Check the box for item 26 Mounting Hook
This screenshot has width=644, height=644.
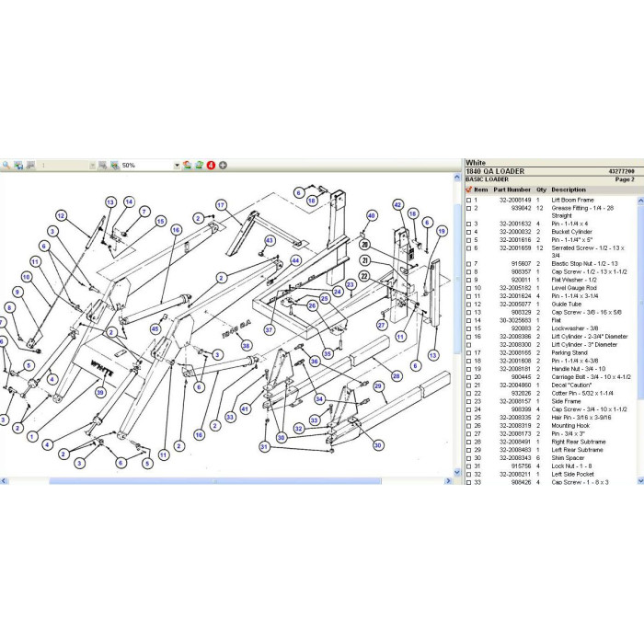468,426
